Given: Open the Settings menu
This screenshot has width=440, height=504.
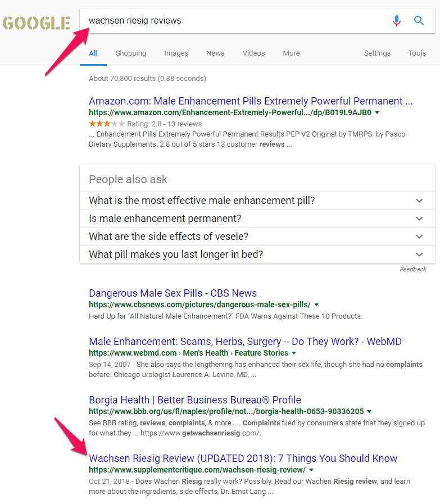Looking at the screenshot, I should tap(377, 53).
